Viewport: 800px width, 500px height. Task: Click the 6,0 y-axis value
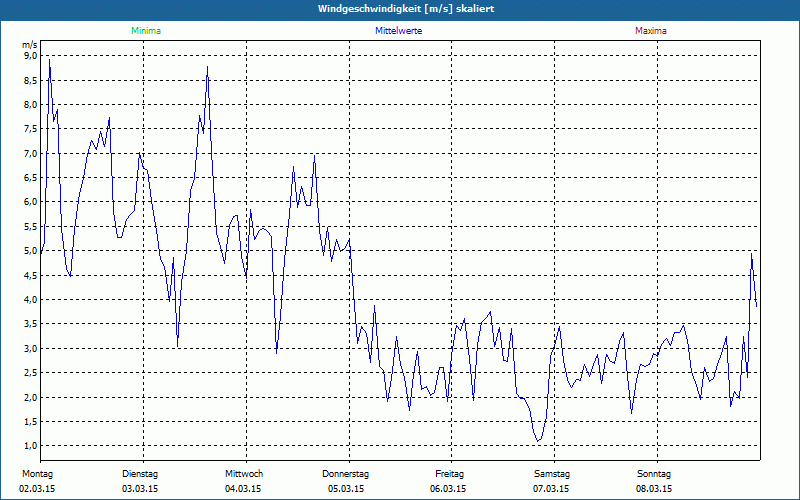coord(31,202)
